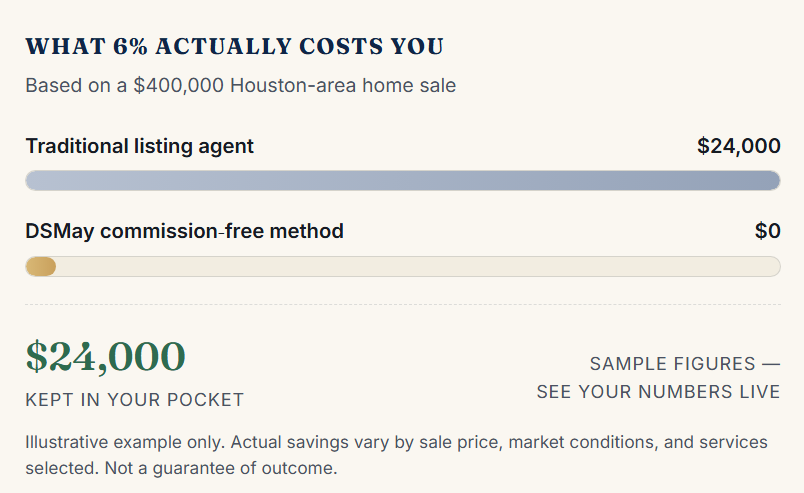
Task: Open the 'See your numbers live' link
Action: [x=658, y=392]
